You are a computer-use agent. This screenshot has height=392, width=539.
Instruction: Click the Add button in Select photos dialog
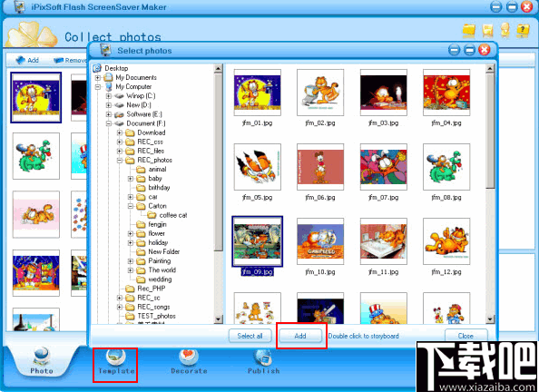point(300,336)
